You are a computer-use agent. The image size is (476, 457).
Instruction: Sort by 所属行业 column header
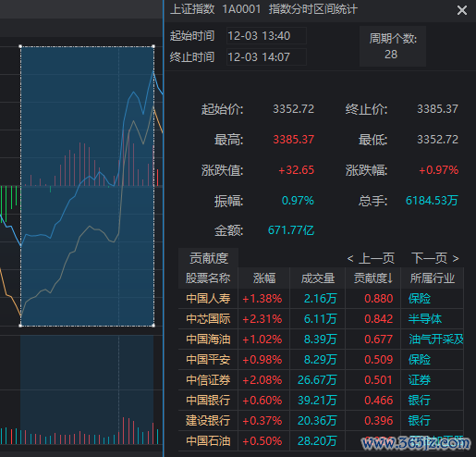(432, 278)
